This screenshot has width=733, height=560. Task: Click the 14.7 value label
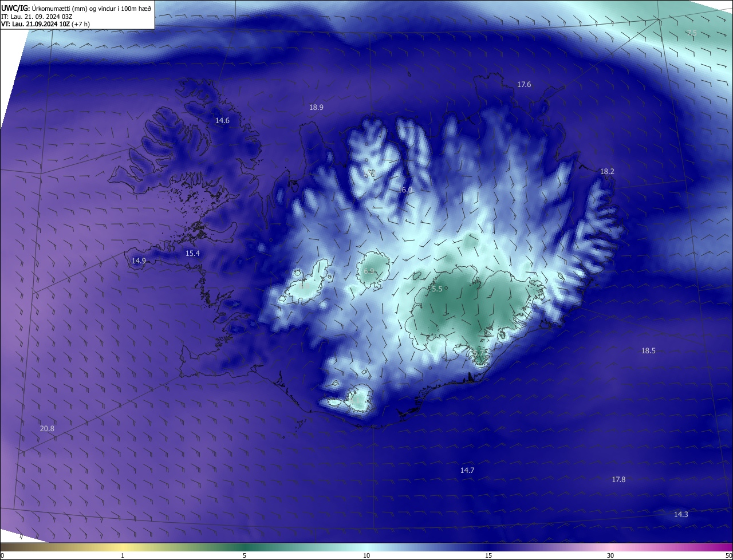pyautogui.click(x=467, y=471)
